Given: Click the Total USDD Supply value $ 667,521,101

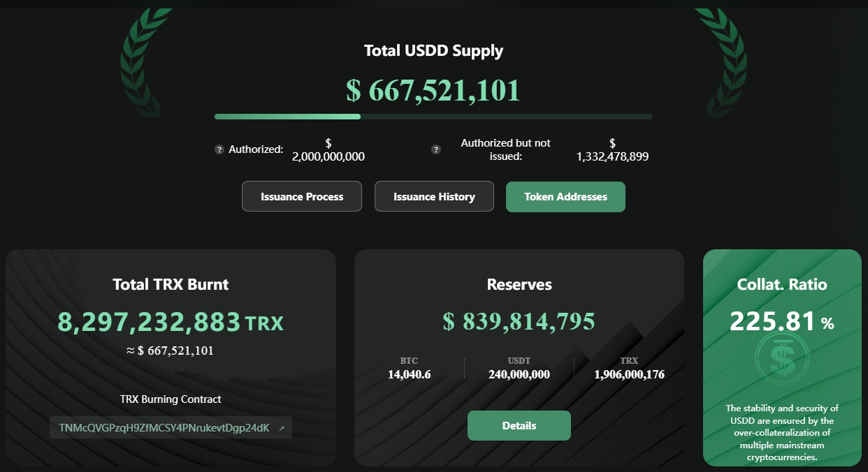Looking at the screenshot, I should click(x=433, y=91).
